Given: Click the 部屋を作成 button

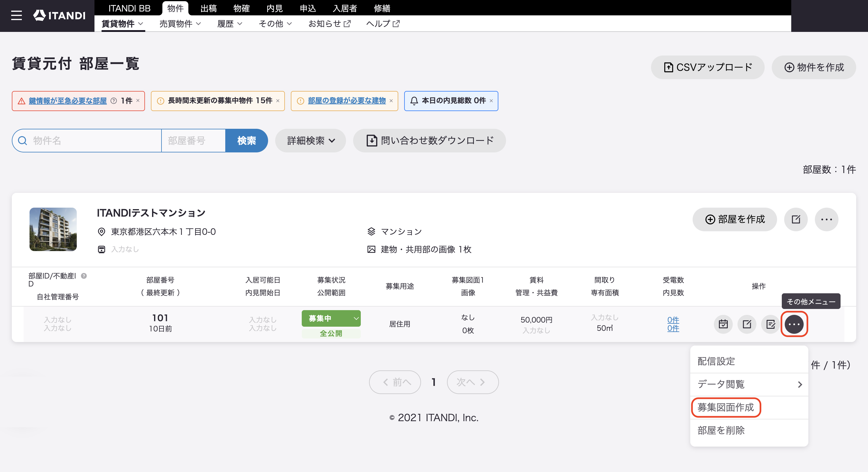Looking at the screenshot, I should point(735,219).
